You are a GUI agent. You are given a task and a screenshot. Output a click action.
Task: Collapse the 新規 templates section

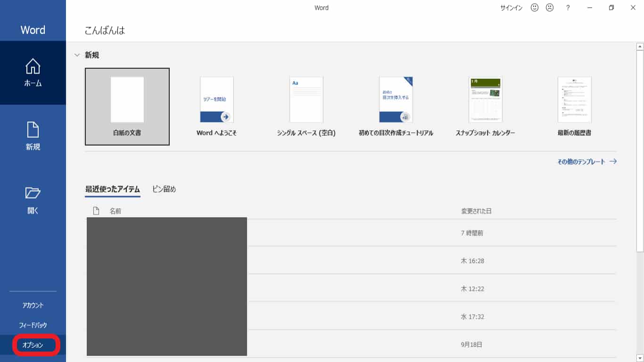(77, 55)
